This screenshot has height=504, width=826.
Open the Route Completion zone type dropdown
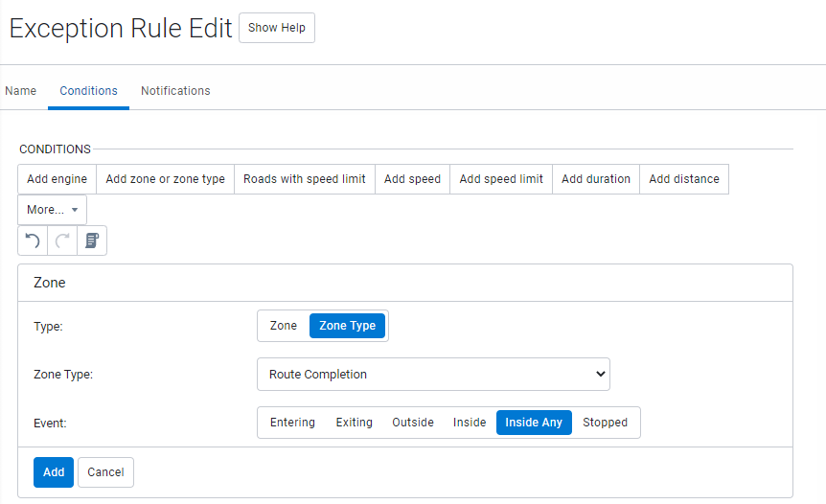[x=433, y=375]
